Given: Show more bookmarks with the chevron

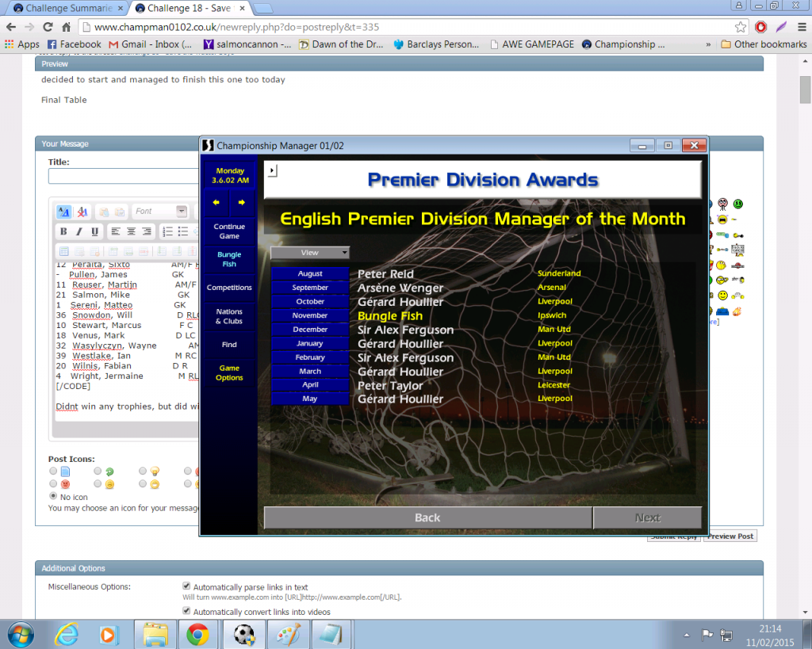Looking at the screenshot, I should click(x=708, y=44).
